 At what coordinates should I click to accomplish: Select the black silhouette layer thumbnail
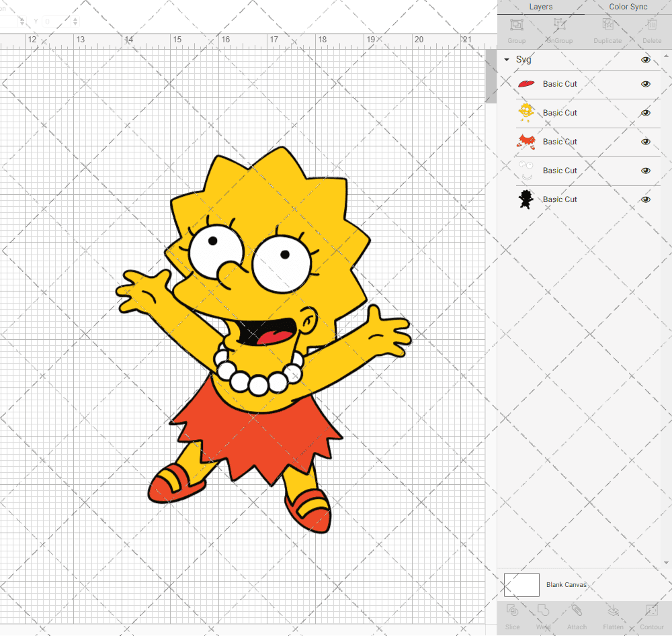[526, 199]
